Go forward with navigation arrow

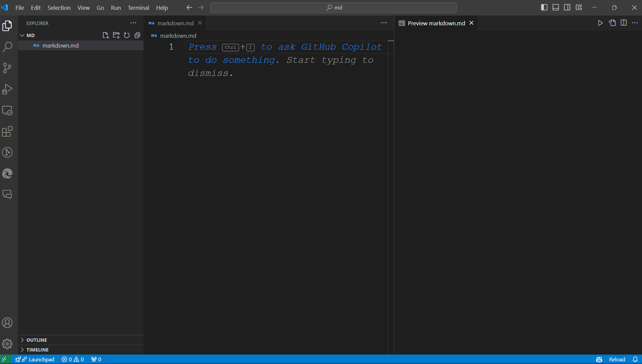201,7
